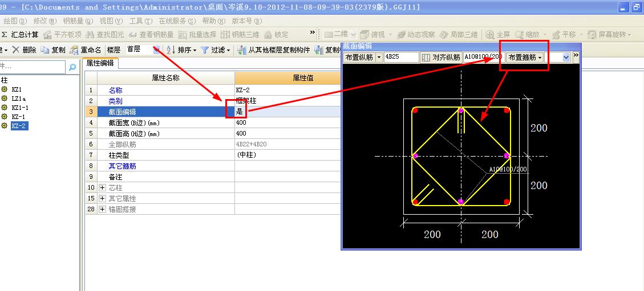The width and height of the screenshot is (644, 291).
Task: Open the 二维 view mode dropdown
Action: pyautogui.click(x=353, y=35)
